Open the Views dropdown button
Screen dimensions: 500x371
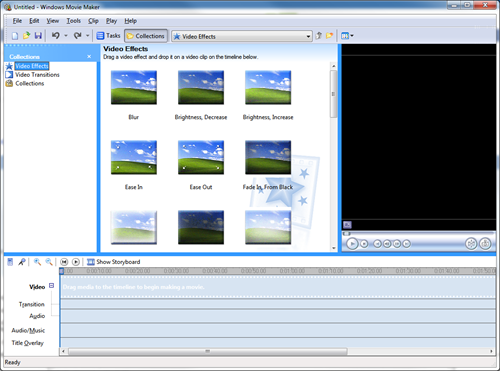tap(347, 36)
